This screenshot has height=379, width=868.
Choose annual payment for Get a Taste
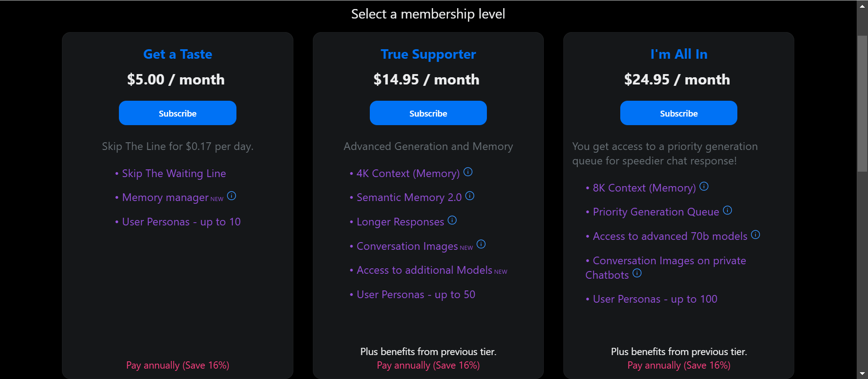tap(178, 365)
